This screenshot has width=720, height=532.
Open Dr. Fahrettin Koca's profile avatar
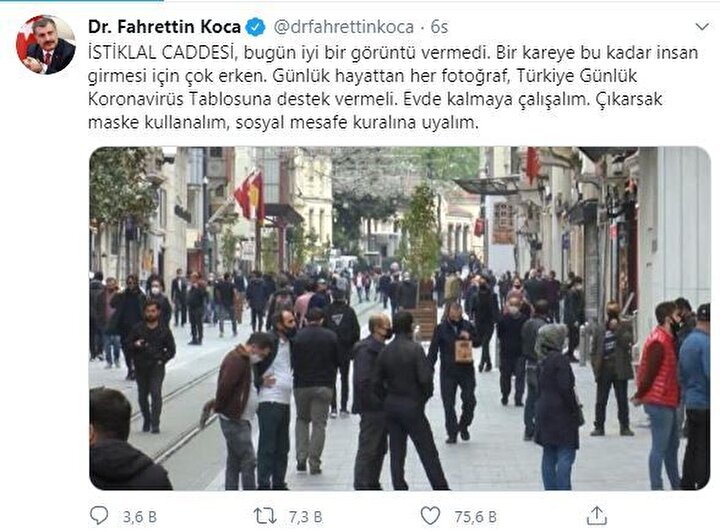45,45
